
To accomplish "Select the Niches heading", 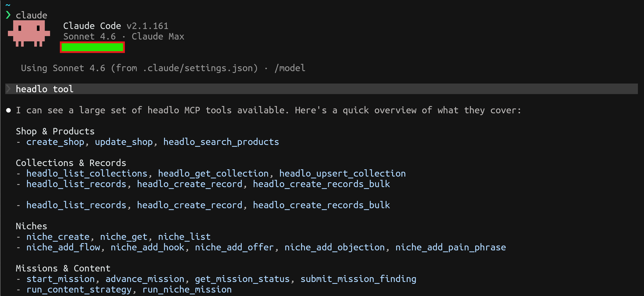I will 31,226.
